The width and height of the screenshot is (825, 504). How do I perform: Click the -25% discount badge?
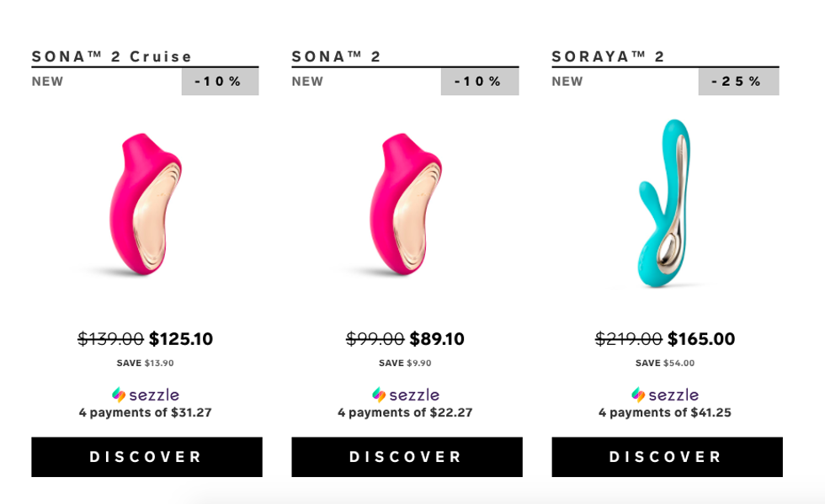739,82
